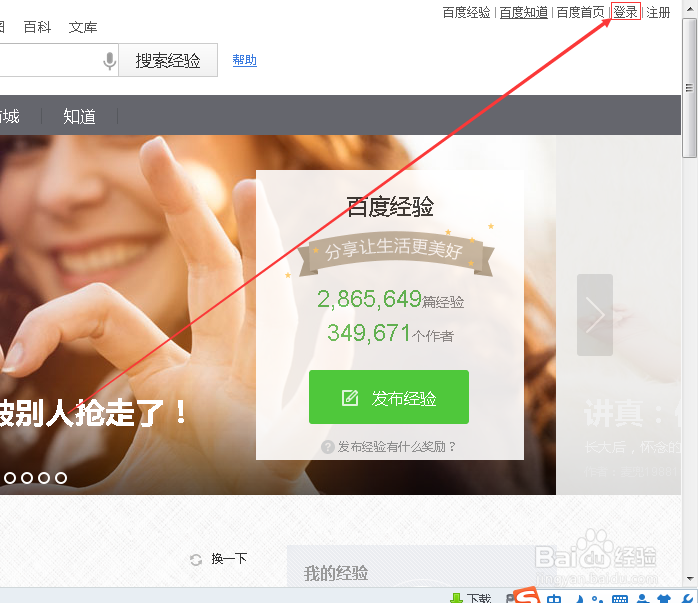698x603 pixels.
Task: Open the wrench tools icon in IME bar
Action: point(687,599)
